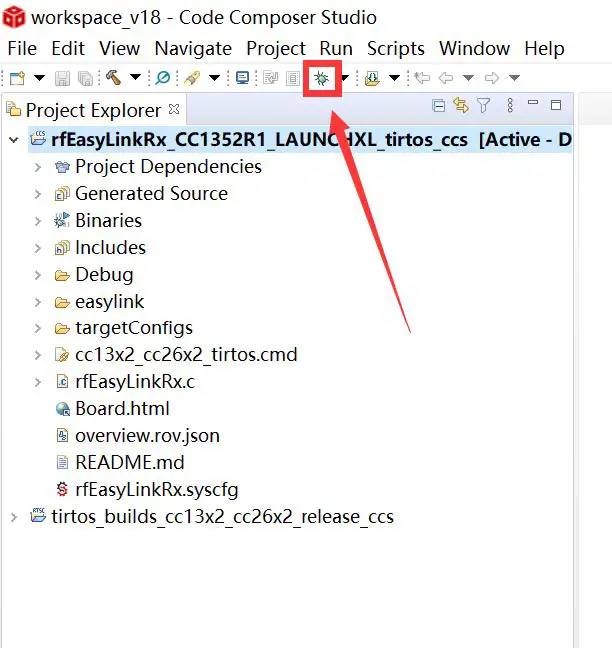The width and height of the screenshot is (612, 648).
Task: Toggle Link with Editor in Project Explorer
Action: [x=461, y=105]
